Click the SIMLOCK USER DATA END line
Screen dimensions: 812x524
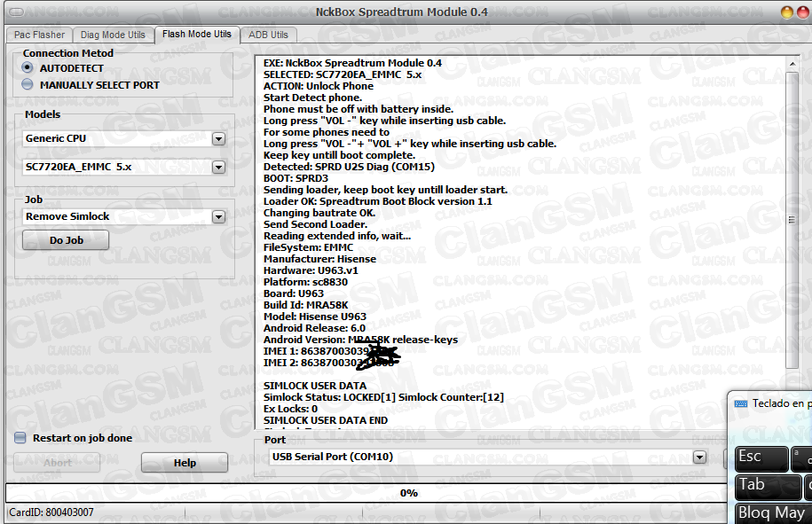(x=325, y=420)
